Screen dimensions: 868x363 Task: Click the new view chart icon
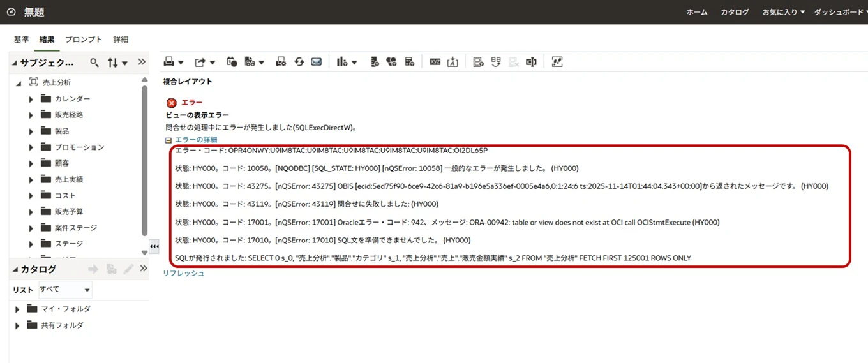point(342,62)
